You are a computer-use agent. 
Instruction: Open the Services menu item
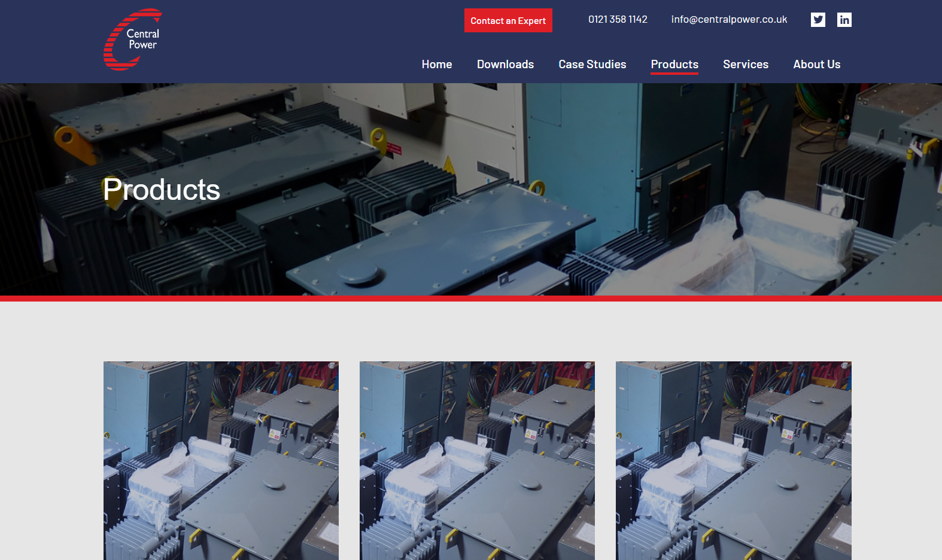(745, 65)
